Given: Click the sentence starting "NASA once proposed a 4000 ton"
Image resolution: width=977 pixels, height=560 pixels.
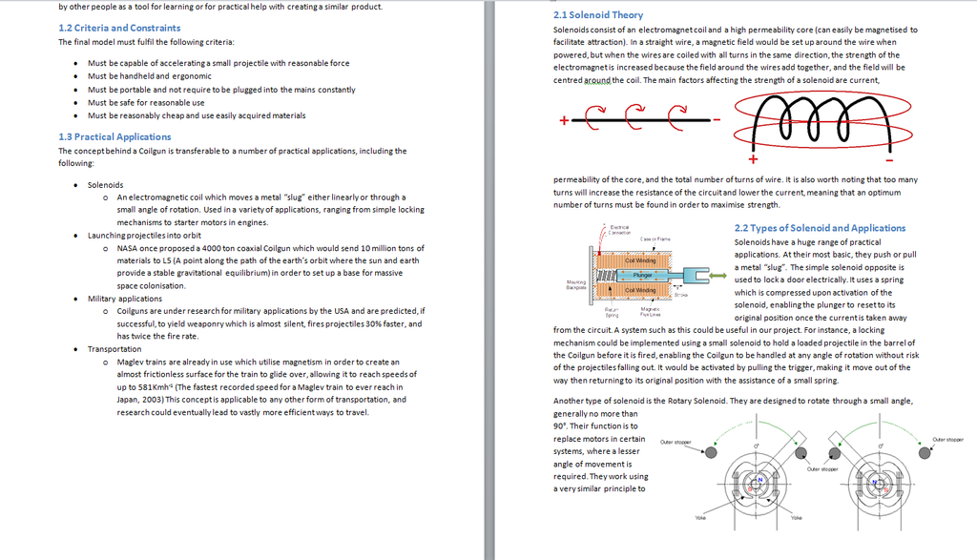Looking at the screenshot, I should 270,266.
